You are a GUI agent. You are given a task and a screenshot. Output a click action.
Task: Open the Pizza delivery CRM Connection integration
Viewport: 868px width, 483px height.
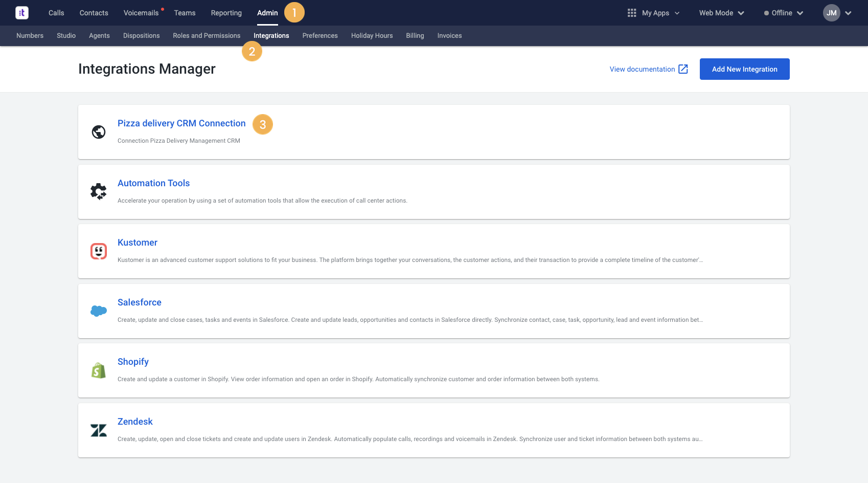click(x=181, y=123)
